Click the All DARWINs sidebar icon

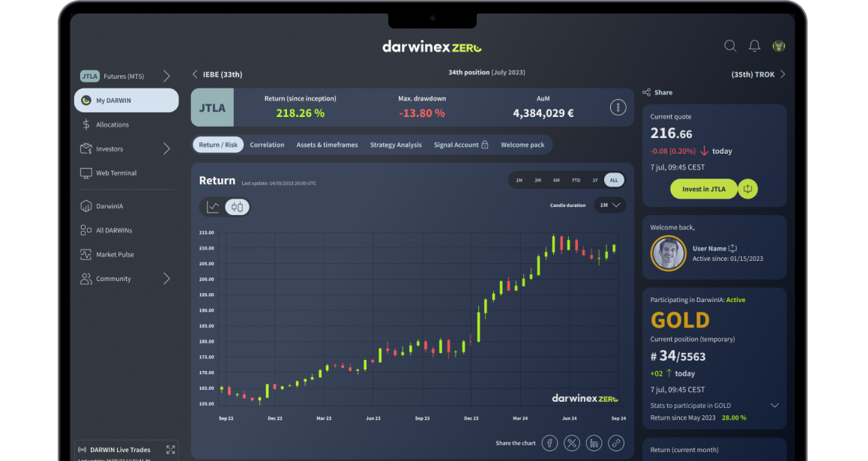pos(85,230)
